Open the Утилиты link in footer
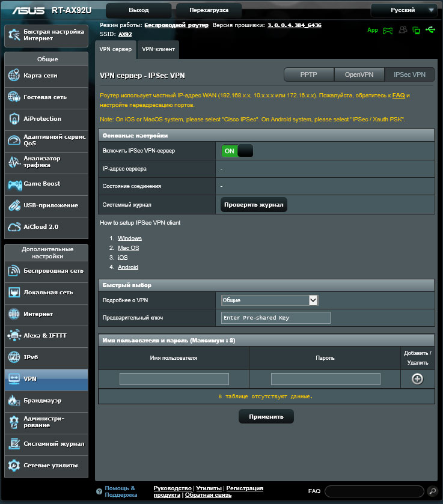Image resolution: width=443 pixels, height=504 pixels. pyautogui.click(x=209, y=488)
